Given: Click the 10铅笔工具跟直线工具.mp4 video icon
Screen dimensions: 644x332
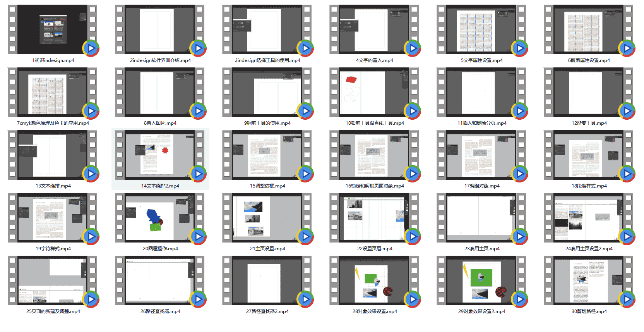Looking at the screenshot, I should tap(375, 93).
